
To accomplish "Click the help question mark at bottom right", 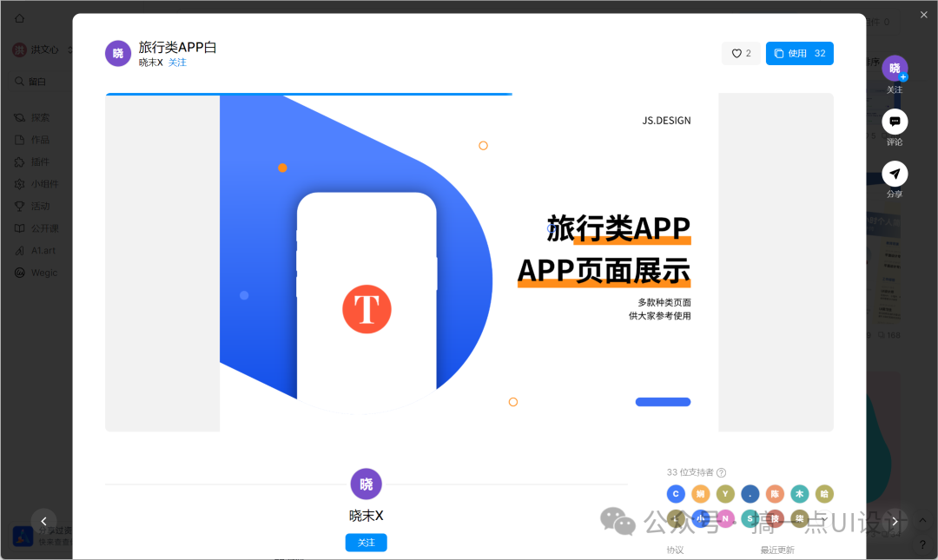I will click(922, 544).
